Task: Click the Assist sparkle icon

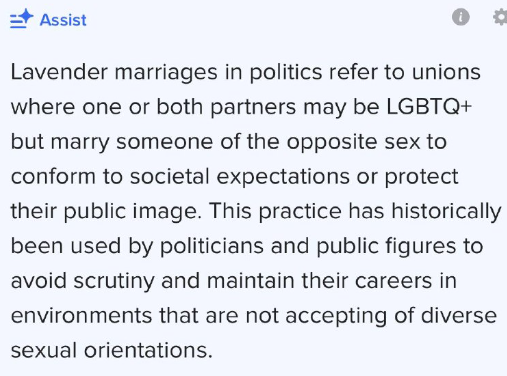Action: tap(22, 19)
